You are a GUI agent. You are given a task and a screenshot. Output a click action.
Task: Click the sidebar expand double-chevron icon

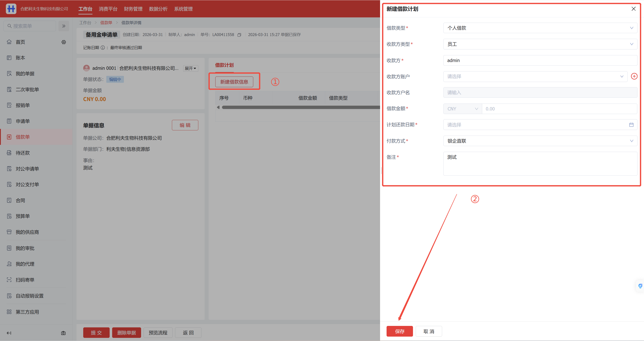coord(64,26)
